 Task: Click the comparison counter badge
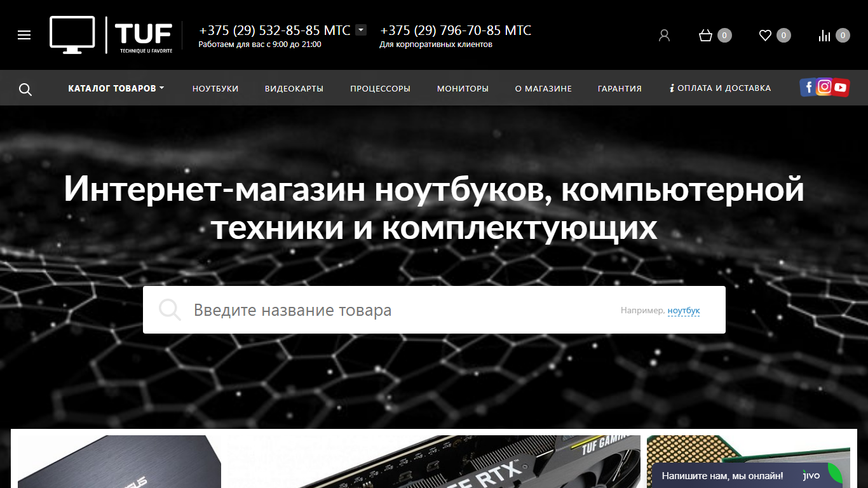(843, 36)
